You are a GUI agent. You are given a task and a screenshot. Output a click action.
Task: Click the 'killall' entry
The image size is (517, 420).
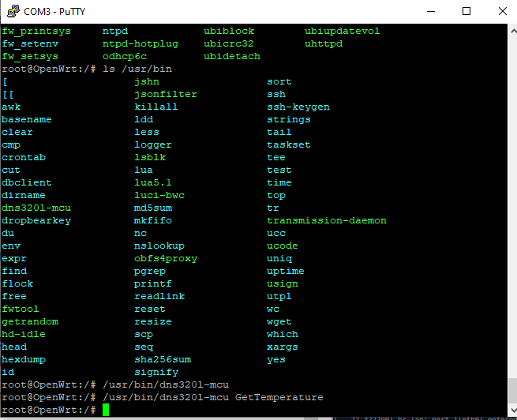(x=156, y=107)
